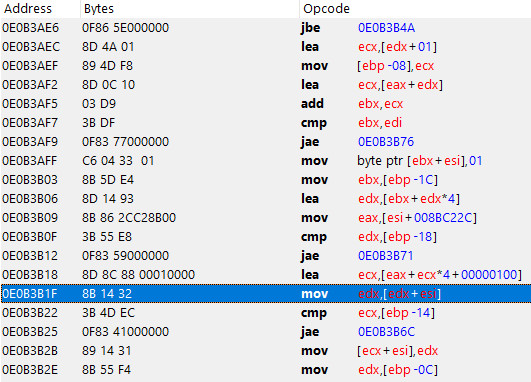531x382 pixels.
Task: Select row at address 0E0B3AE6
Action: pos(266,28)
